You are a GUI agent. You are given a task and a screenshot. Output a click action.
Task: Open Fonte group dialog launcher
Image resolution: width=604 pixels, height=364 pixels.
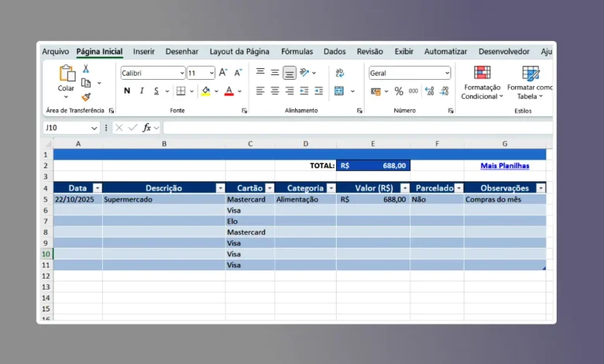(x=244, y=111)
